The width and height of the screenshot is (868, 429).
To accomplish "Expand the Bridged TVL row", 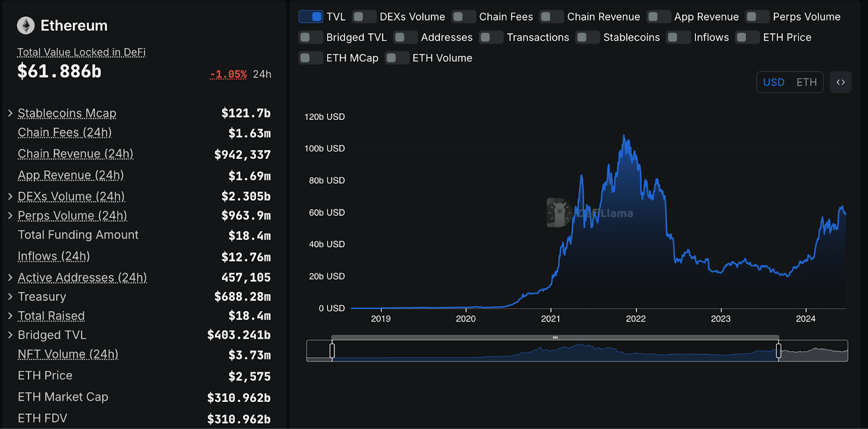I will coord(10,335).
